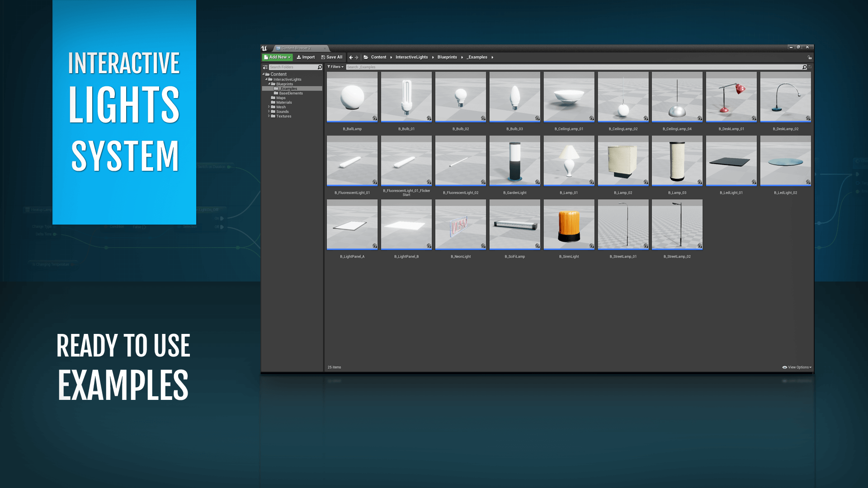Click the folder path picker icon before Content

pos(366,57)
